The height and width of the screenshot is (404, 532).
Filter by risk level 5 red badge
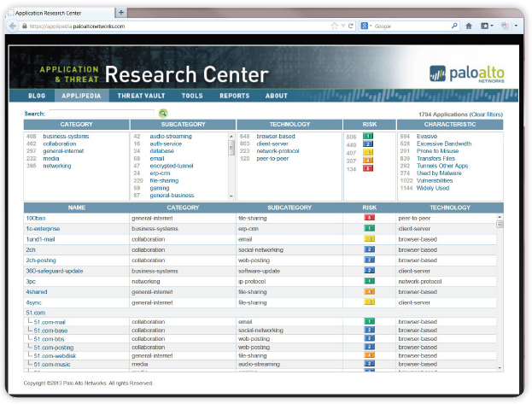pos(368,168)
